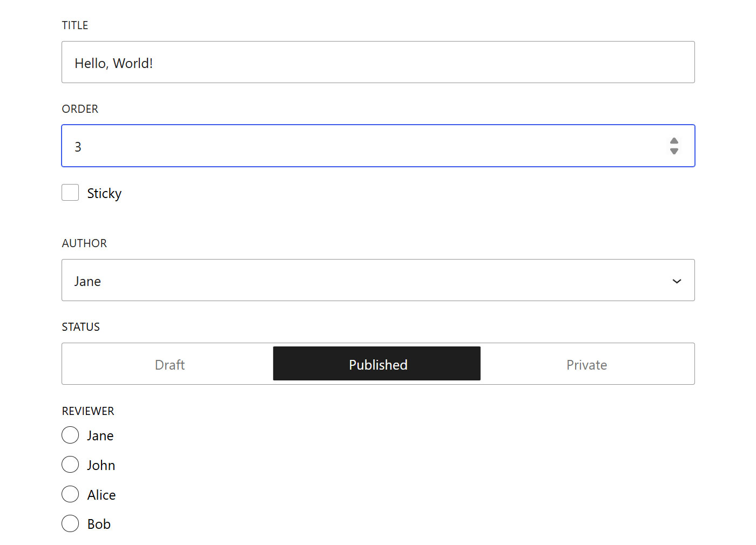Enable the Sticky checkbox
The image size is (756, 545).
click(70, 192)
